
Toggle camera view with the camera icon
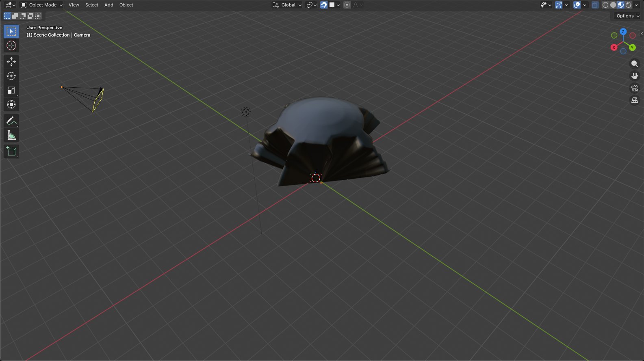(x=635, y=88)
